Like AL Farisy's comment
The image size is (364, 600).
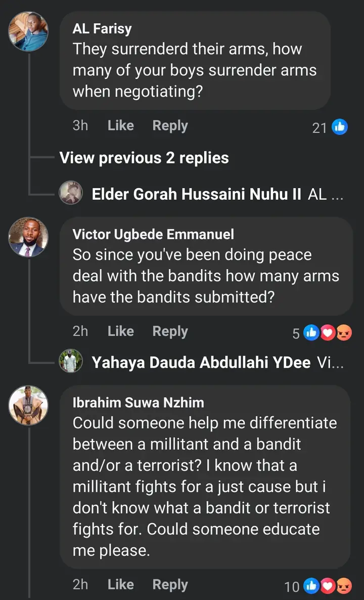pyautogui.click(x=120, y=125)
